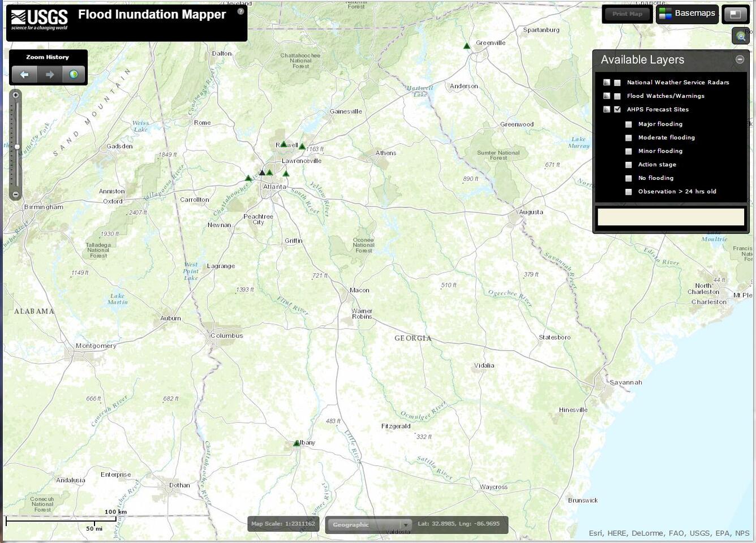
Task: Click the zoom-in plus icon above the slider
Action: pyautogui.click(x=15, y=94)
